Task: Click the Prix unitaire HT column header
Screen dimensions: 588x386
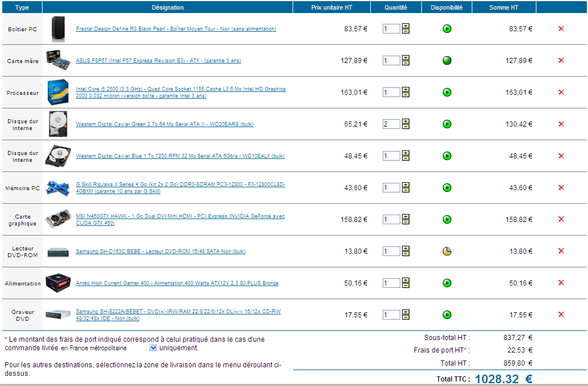Action: click(332, 7)
